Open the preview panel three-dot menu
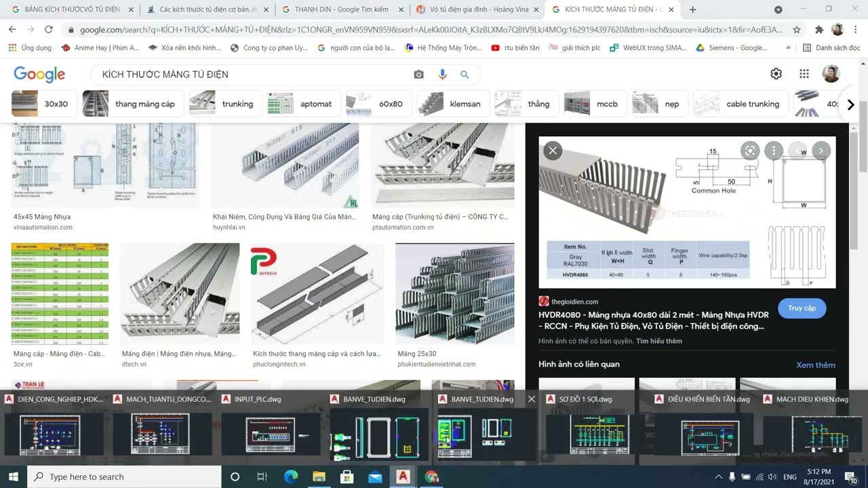Image resolution: width=868 pixels, height=488 pixels. [773, 150]
